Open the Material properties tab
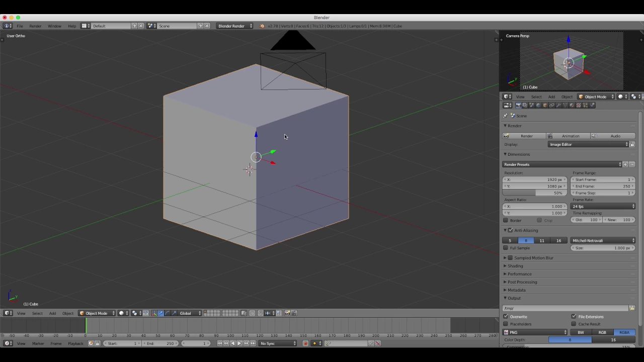Viewport: 644px width, 362px height. [572, 105]
